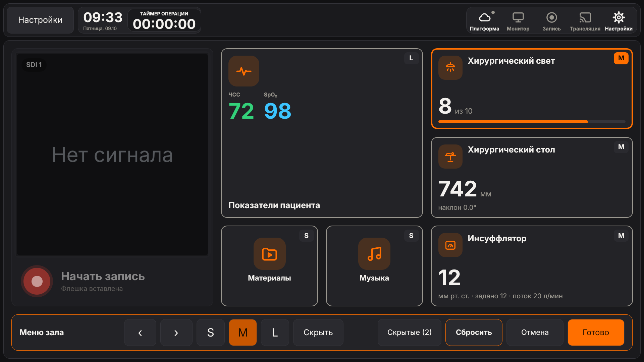Click the M badge on Хирургический стол
The image size is (644, 362).
point(621,147)
